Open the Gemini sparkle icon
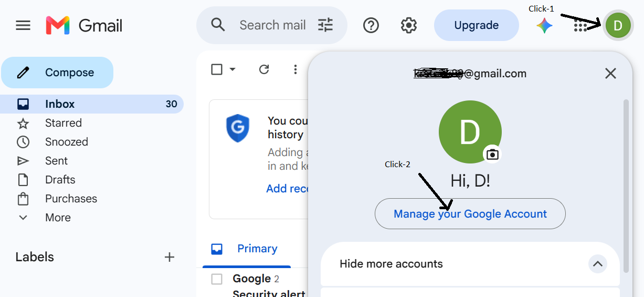 click(x=544, y=25)
